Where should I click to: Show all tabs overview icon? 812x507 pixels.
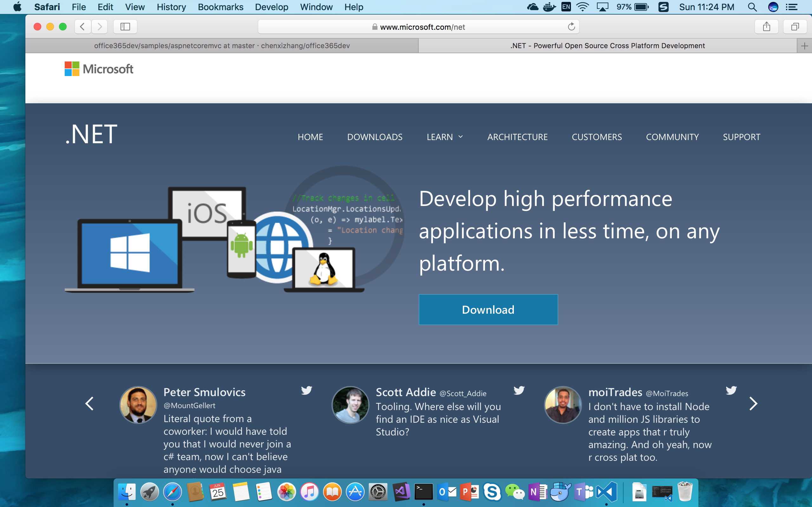click(795, 27)
